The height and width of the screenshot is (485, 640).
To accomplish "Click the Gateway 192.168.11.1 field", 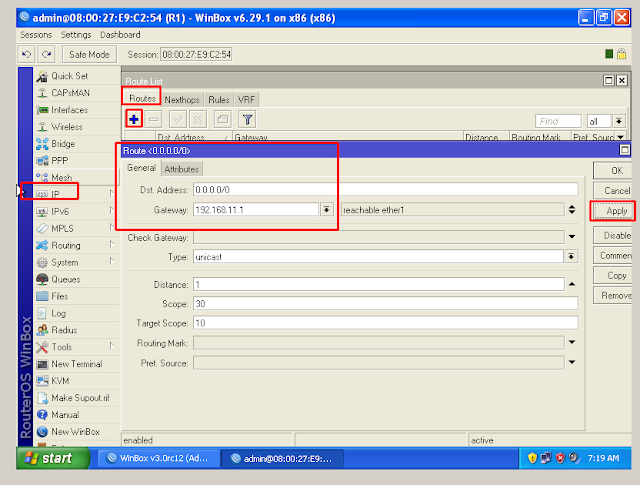I will pos(256,210).
